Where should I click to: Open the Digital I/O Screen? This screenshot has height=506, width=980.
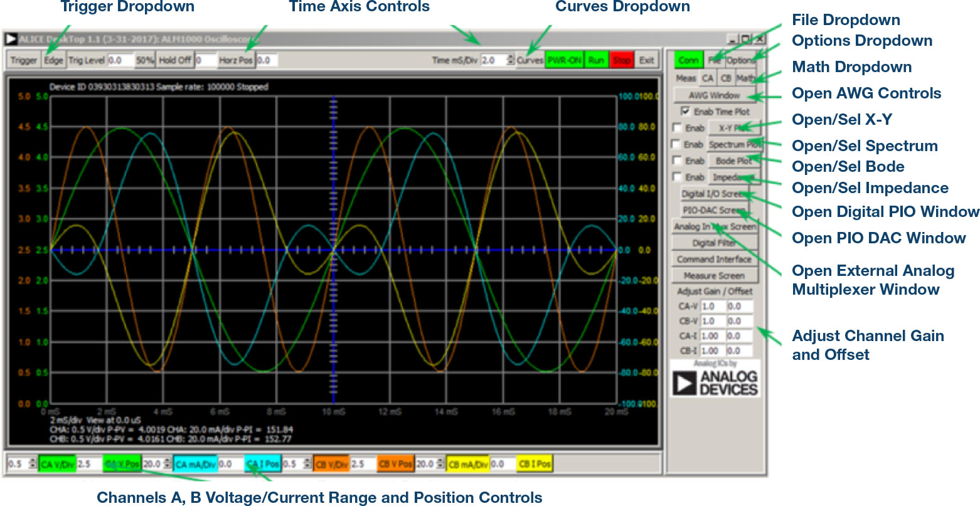tap(713, 194)
